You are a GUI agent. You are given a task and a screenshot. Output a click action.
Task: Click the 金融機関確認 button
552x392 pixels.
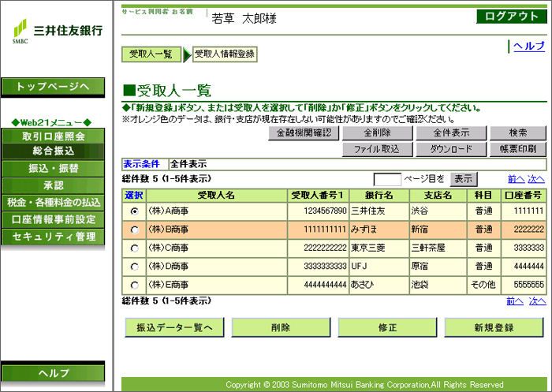(x=304, y=133)
